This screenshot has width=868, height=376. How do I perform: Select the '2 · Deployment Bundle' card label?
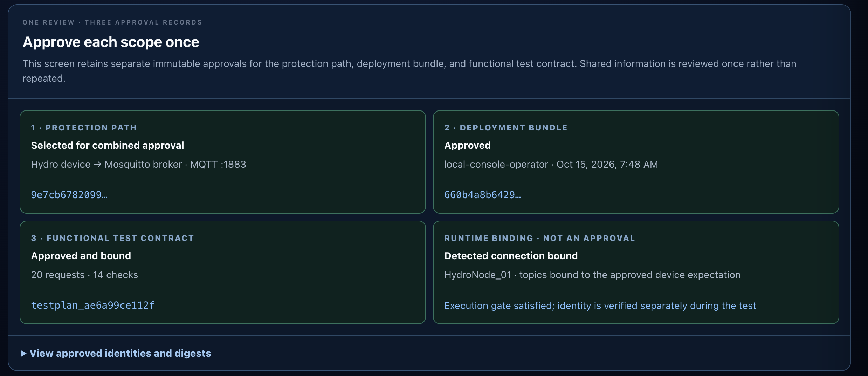pyautogui.click(x=506, y=128)
